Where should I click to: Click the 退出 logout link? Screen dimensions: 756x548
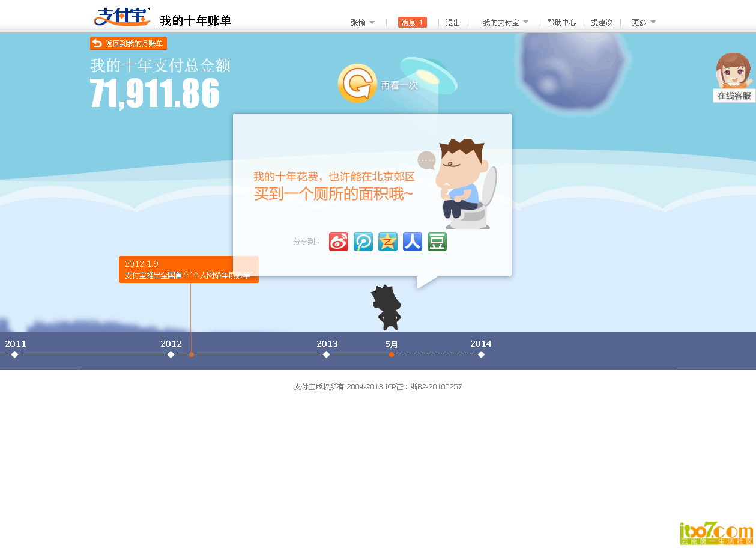453,23
